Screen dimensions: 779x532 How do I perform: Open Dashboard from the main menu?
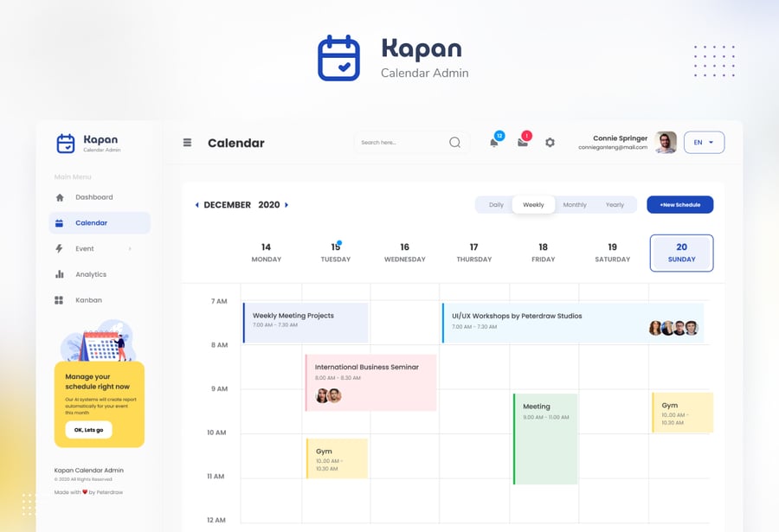click(93, 197)
